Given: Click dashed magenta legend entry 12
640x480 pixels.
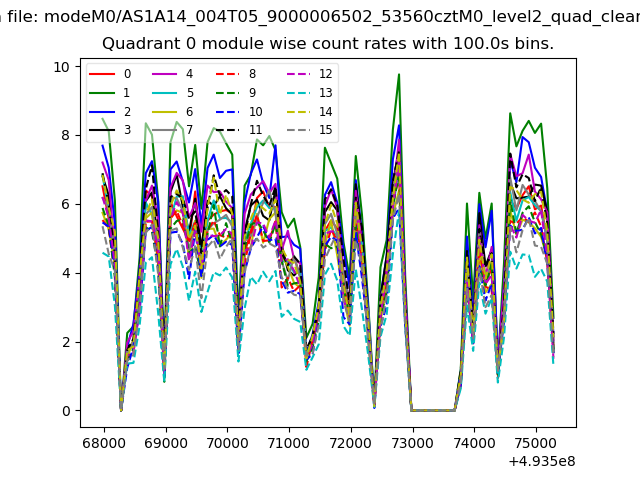Looking at the screenshot, I should point(299,75).
